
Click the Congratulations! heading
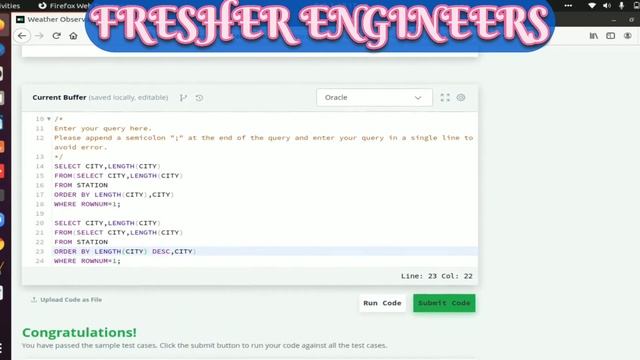coord(79,332)
